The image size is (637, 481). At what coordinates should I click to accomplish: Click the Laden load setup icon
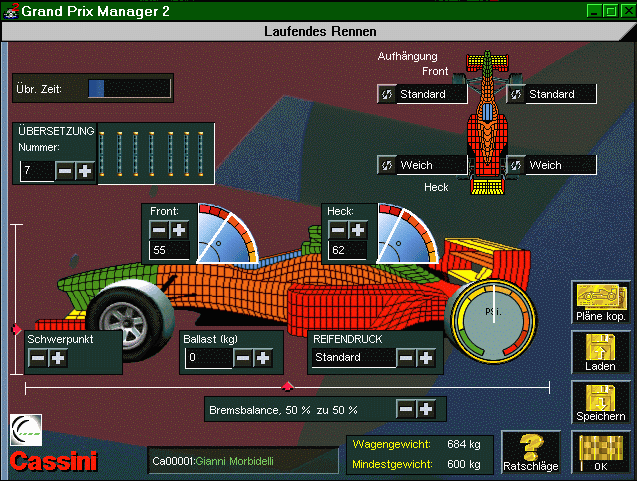pos(600,352)
